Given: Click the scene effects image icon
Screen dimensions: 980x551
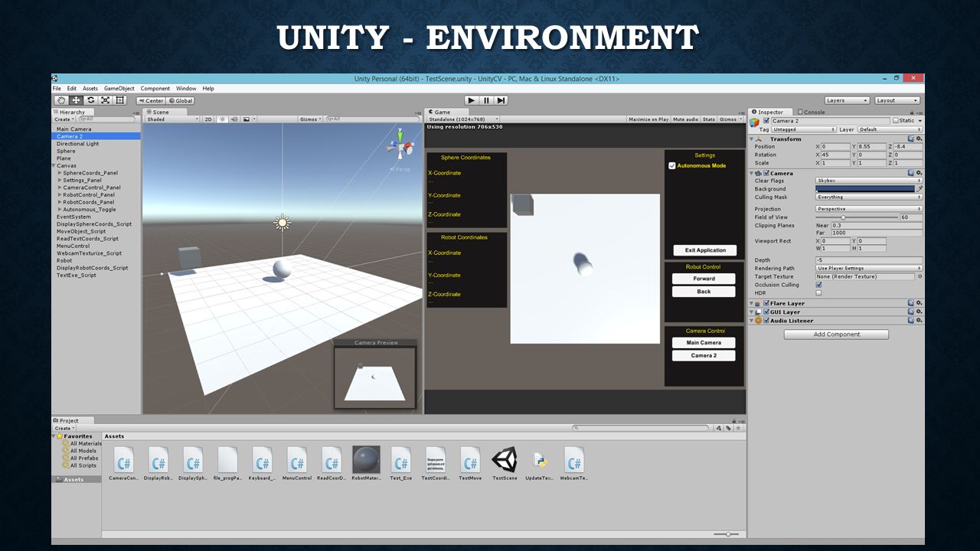Looking at the screenshot, I should click(x=247, y=119).
